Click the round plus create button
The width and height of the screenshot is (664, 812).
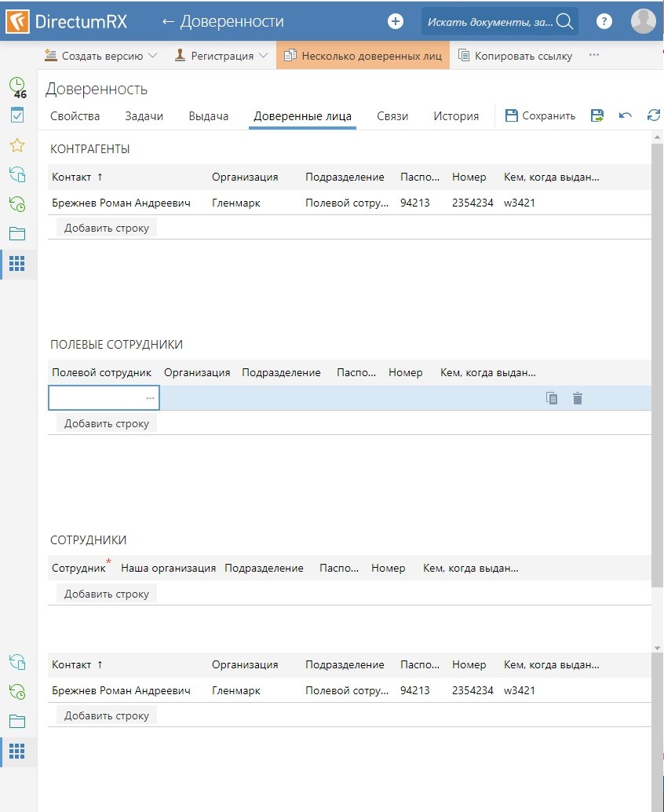(x=396, y=21)
